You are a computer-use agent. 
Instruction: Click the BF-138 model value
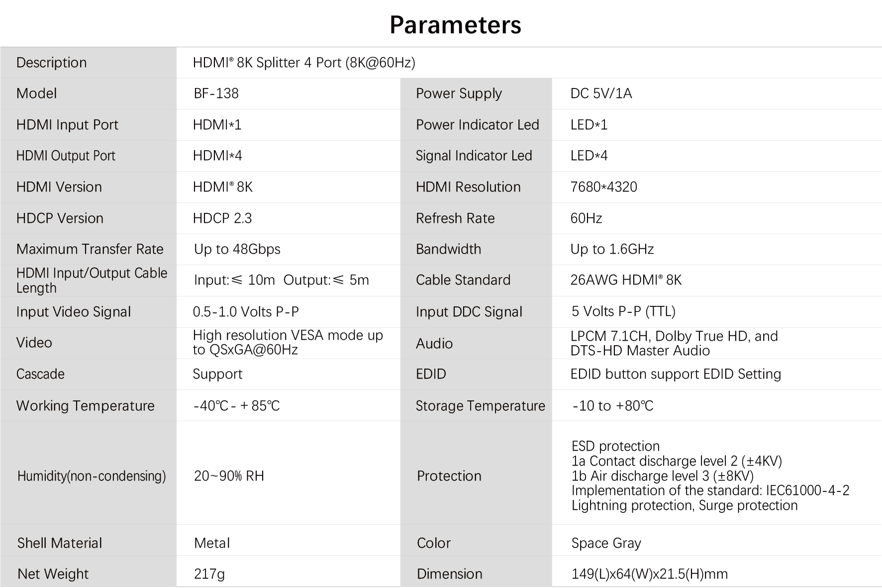point(216,94)
